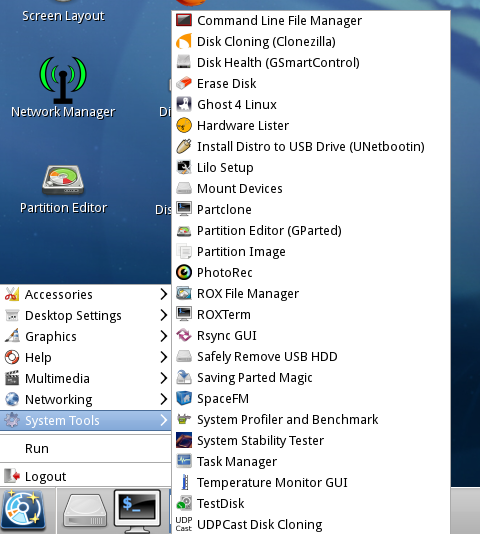Click Logout in the start menu
This screenshot has width=480, height=534.
point(86,476)
